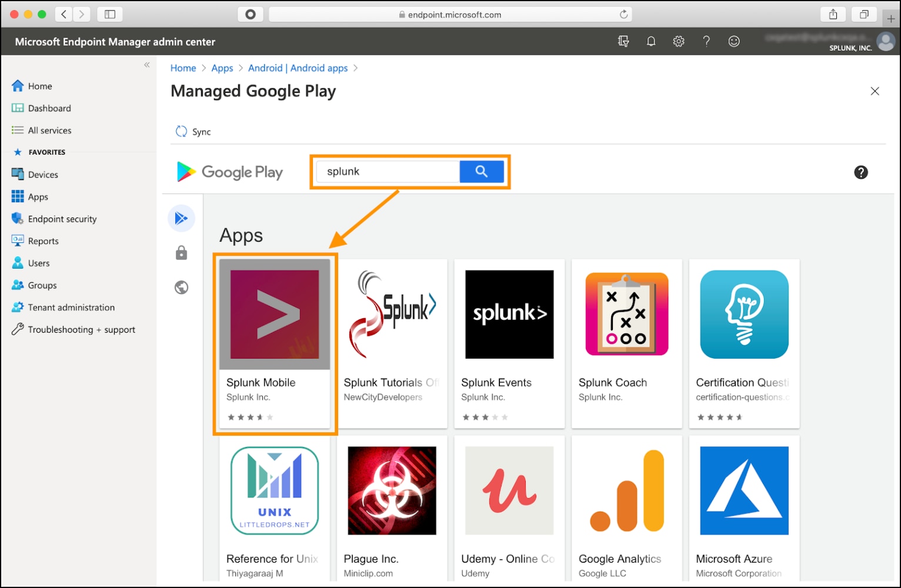The width and height of the screenshot is (901, 588).
Task: Select the Udemy app card
Action: click(509, 509)
